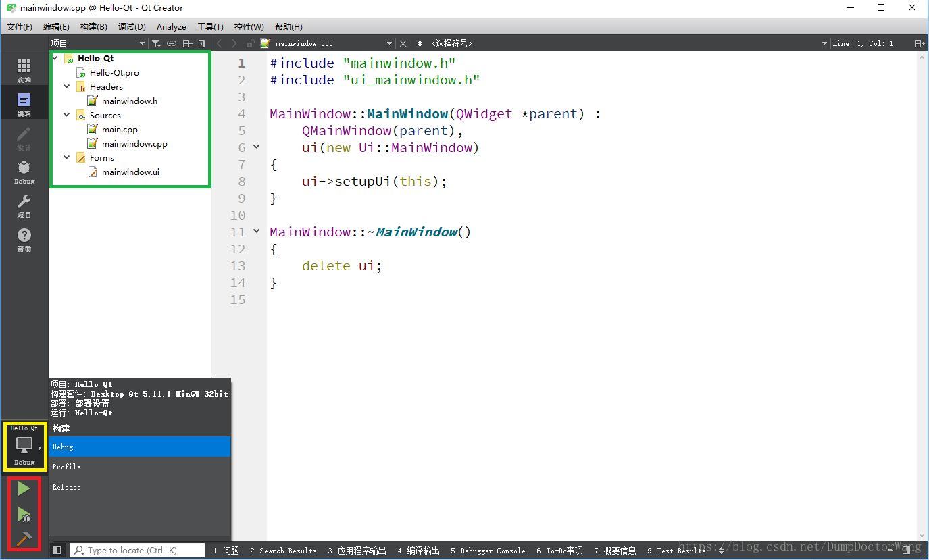The image size is (929, 560).
Task: Click the filter tree funnel icon
Action: [x=156, y=43]
